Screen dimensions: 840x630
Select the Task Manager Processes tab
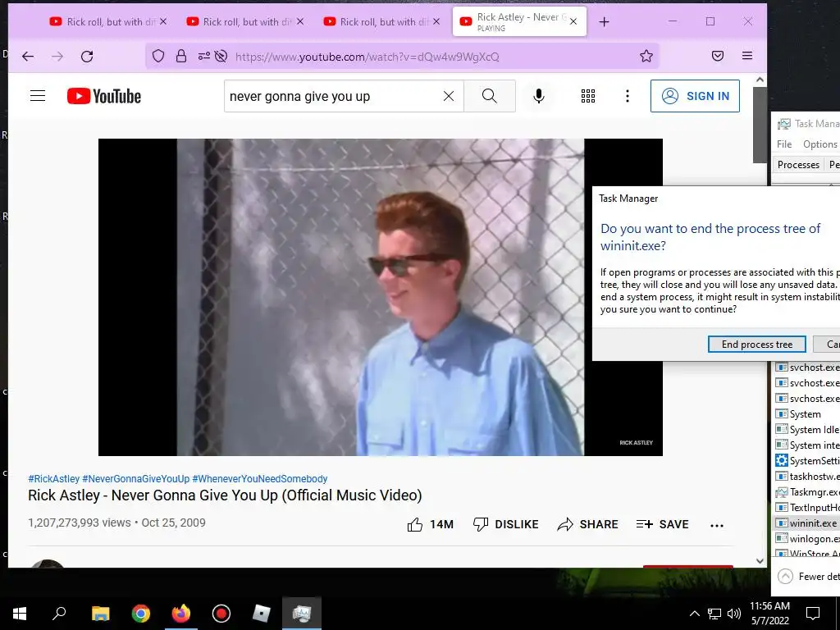point(798,165)
